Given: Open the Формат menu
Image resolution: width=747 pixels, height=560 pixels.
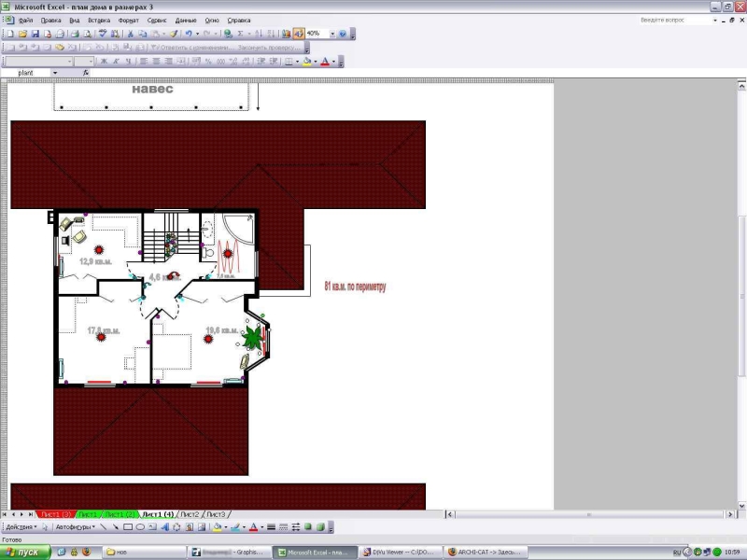Looking at the screenshot, I should pos(128,21).
